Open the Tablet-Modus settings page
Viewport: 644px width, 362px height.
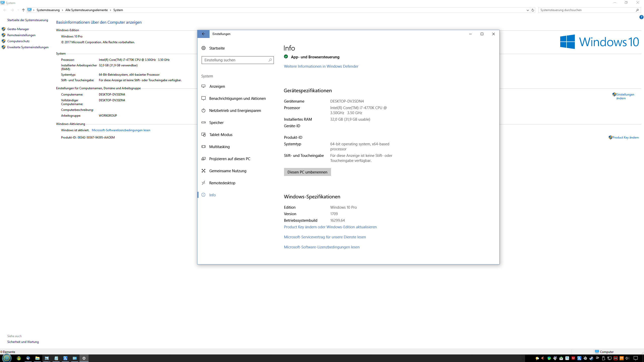(x=217, y=134)
